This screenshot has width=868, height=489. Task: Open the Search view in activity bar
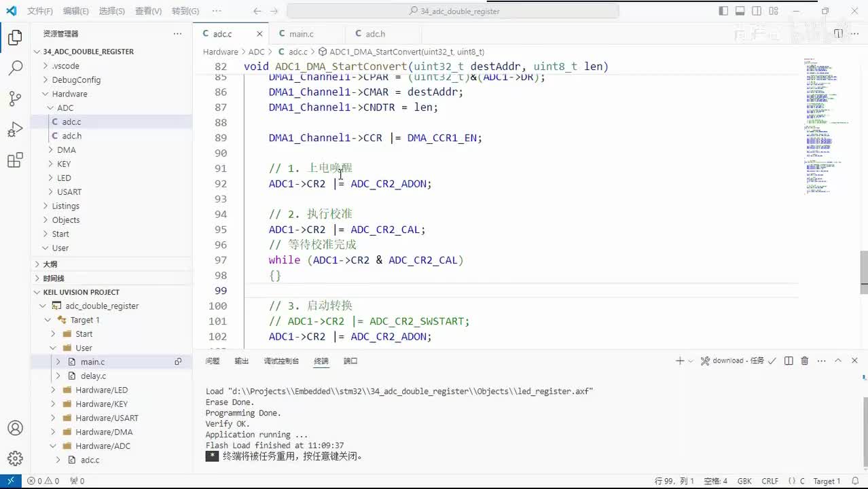[x=15, y=68]
